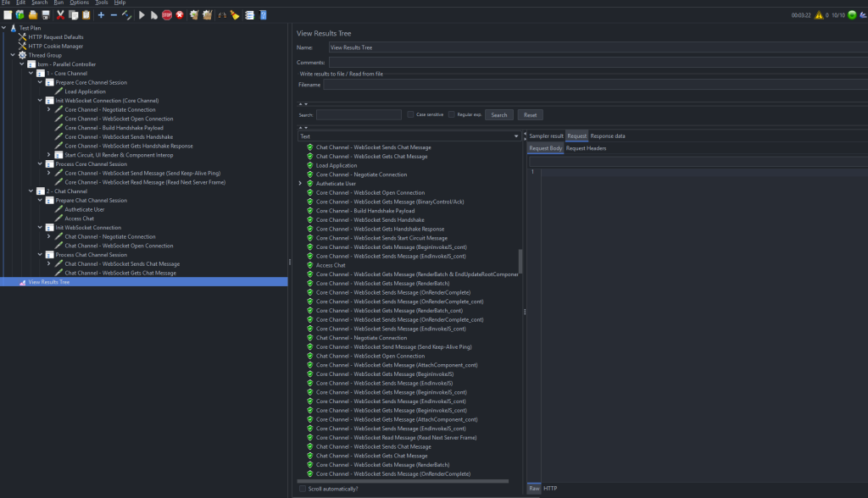This screenshot has height=498, width=868.
Task: Expand the Autheticate User result entry
Action: point(300,184)
